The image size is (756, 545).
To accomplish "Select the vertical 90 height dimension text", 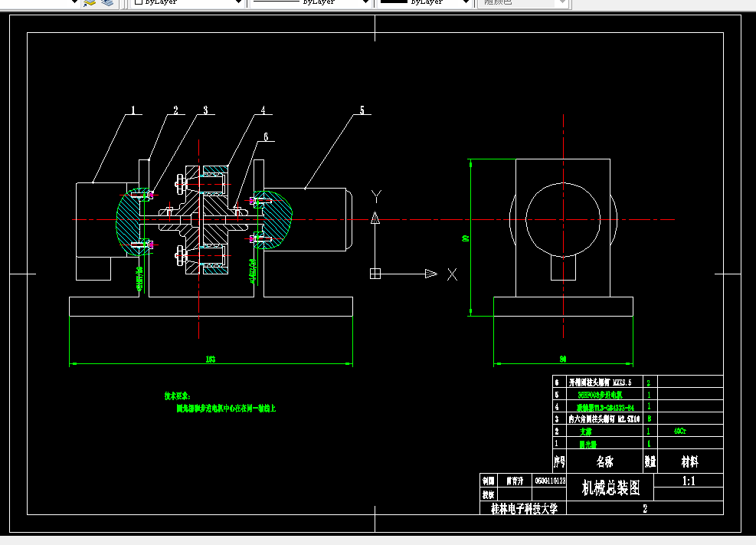I will (465, 238).
